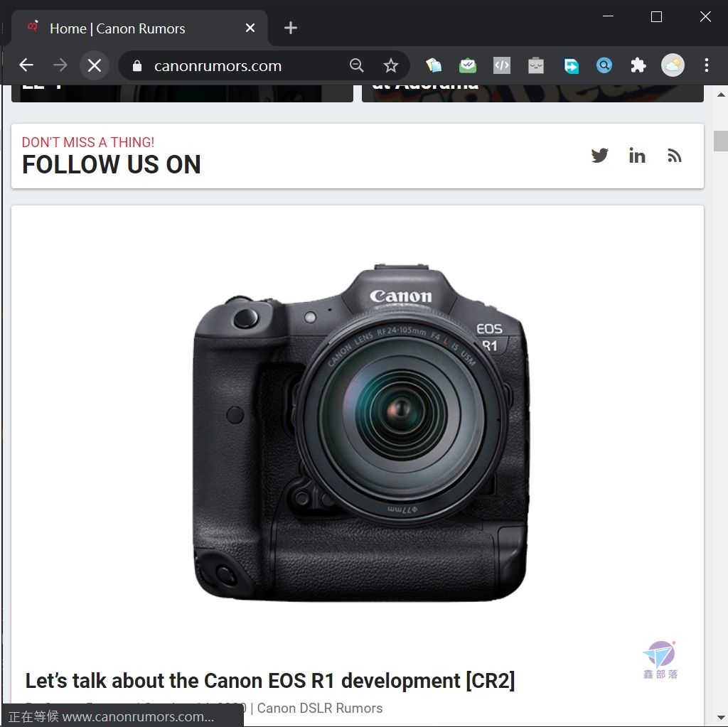The image size is (728, 727).
Task: Open the clipboard documents extension icon
Action: 434,65
